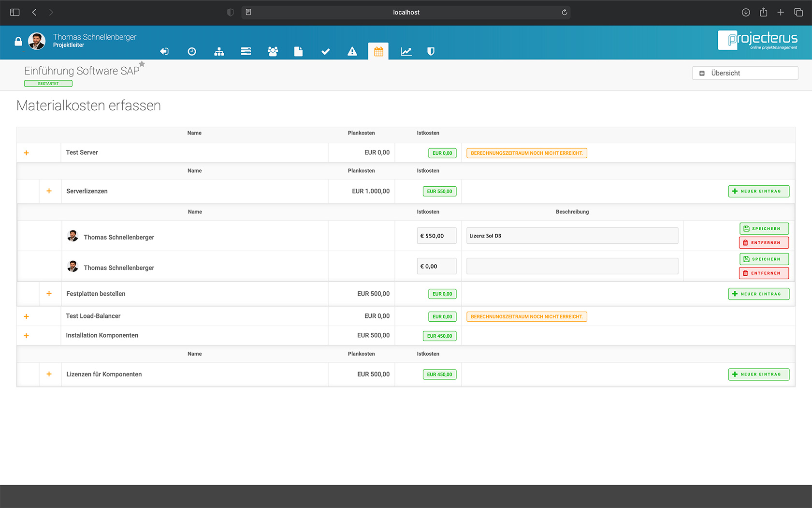Open the documents page icon
The width and height of the screenshot is (812, 508).
coord(298,51)
